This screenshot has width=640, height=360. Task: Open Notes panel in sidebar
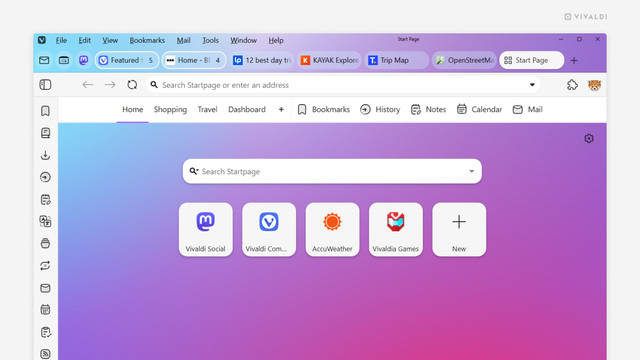(x=45, y=200)
